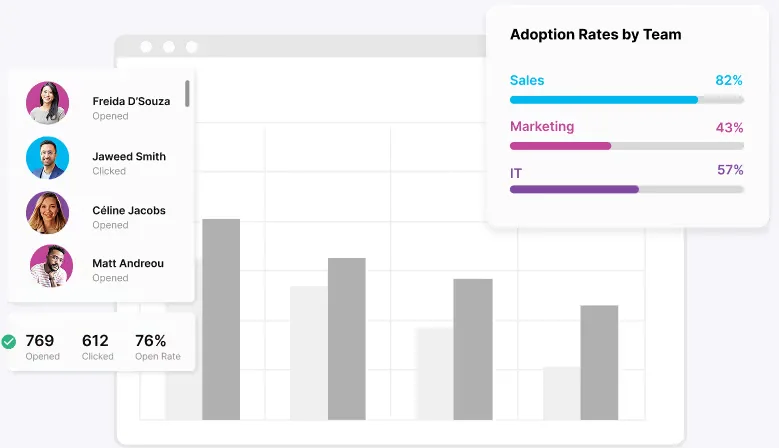
Task: Click the green checkmark icon
Action: pos(8,342)
